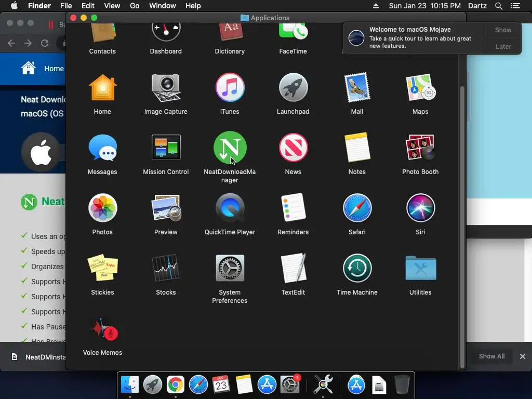The width and height of the screenshot is (532, 399).
Task: Click the Applications window vertical scrollbar
Action: [x=462, y=228]
